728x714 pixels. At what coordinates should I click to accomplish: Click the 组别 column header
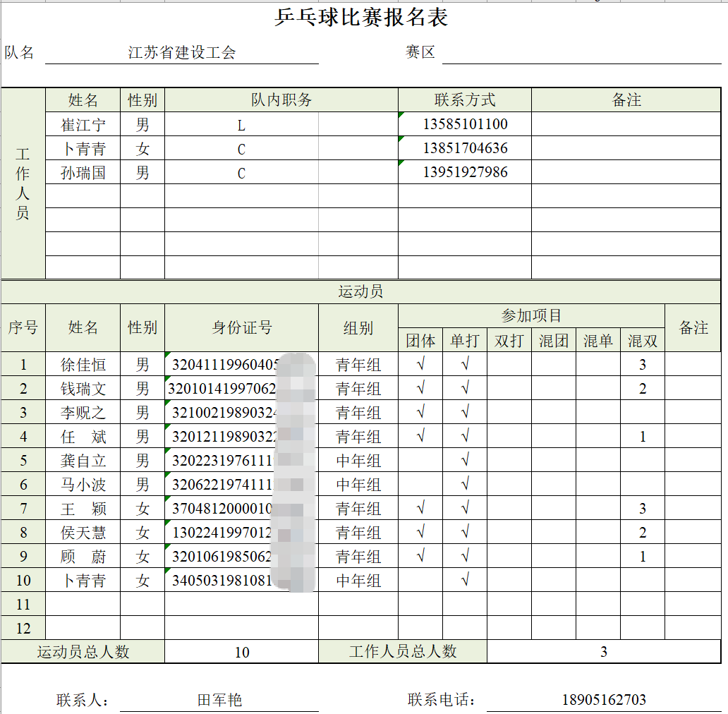[x=358, y=328]
